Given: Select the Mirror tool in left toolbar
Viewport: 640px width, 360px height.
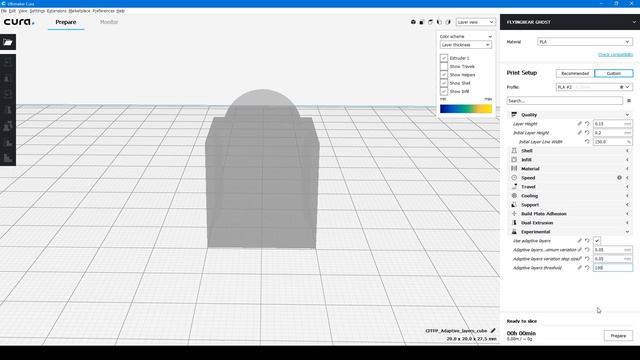Looking at the screenshot, I should click(8, 110).
